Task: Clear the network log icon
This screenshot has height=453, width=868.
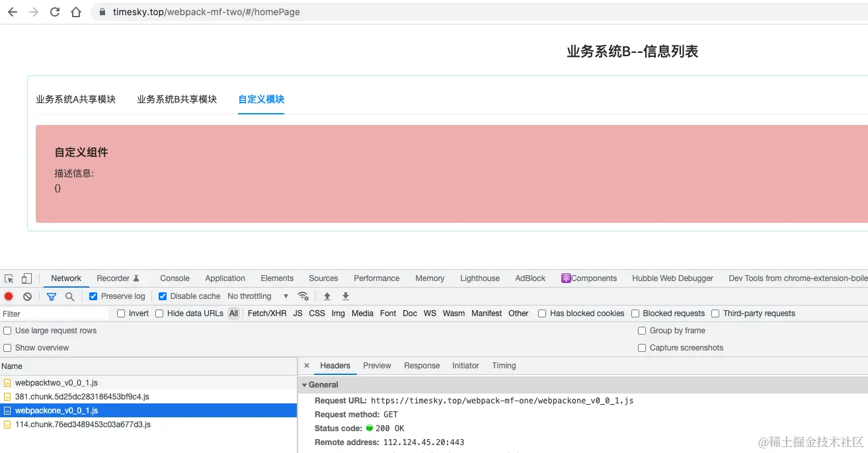Action: [x=27, y=296]
